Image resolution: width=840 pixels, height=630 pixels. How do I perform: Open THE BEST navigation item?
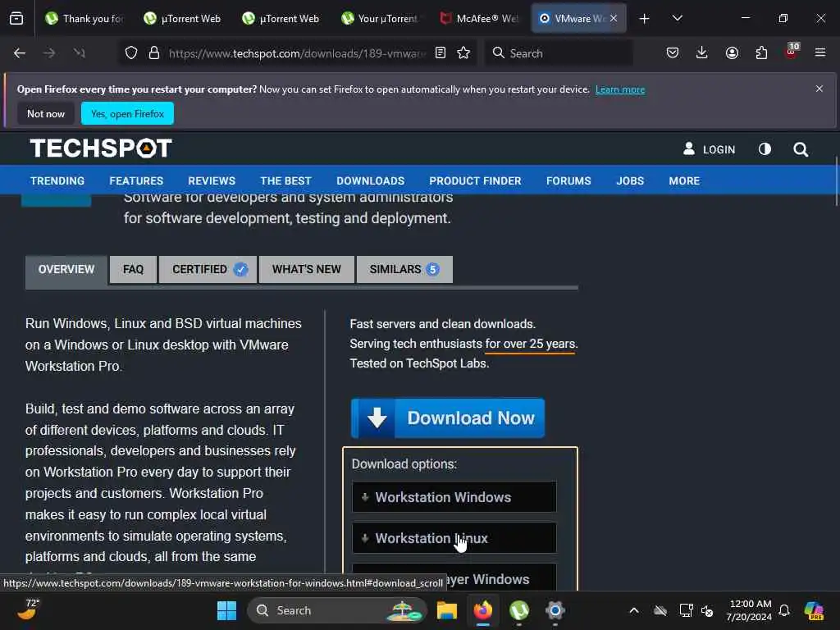[285, 181]
